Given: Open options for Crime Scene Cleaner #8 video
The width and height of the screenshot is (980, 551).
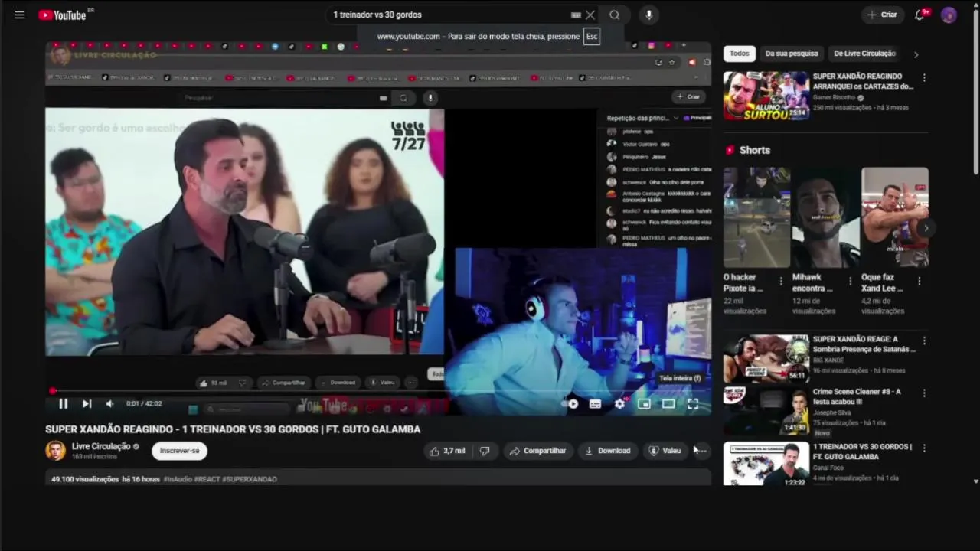Looking at the screenshot, I should click(924, 393).
